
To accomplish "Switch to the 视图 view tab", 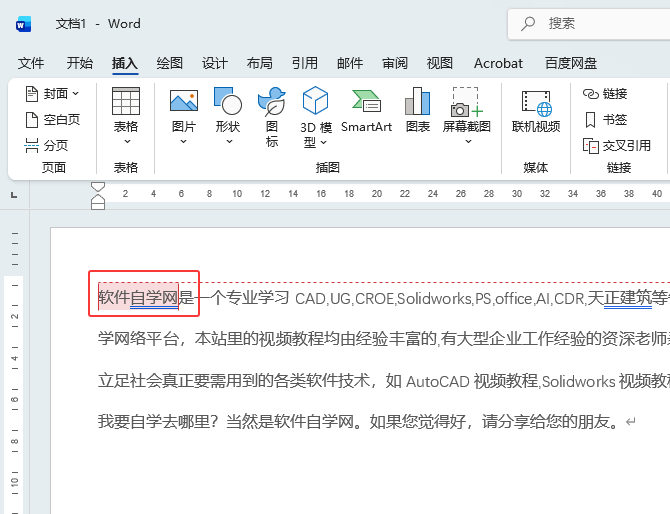I will click(440, 63).
